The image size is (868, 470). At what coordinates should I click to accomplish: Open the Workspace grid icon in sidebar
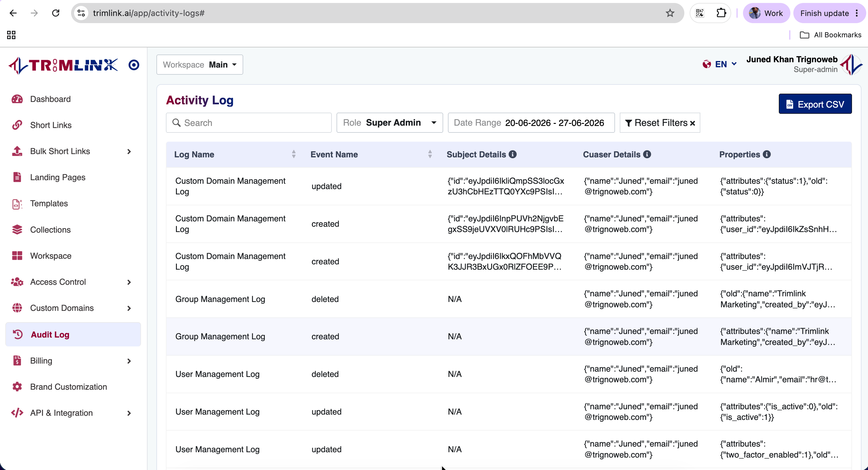(17, 255)
